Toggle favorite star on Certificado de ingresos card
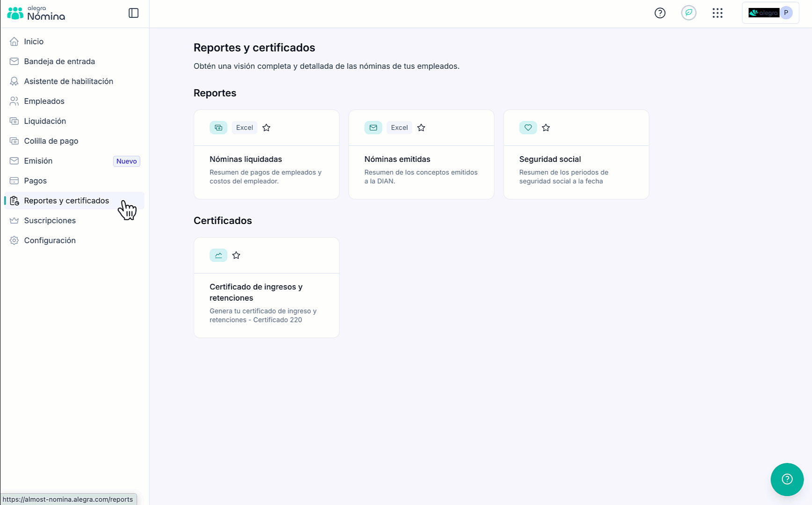812x505 pixels. coord(236,255)
